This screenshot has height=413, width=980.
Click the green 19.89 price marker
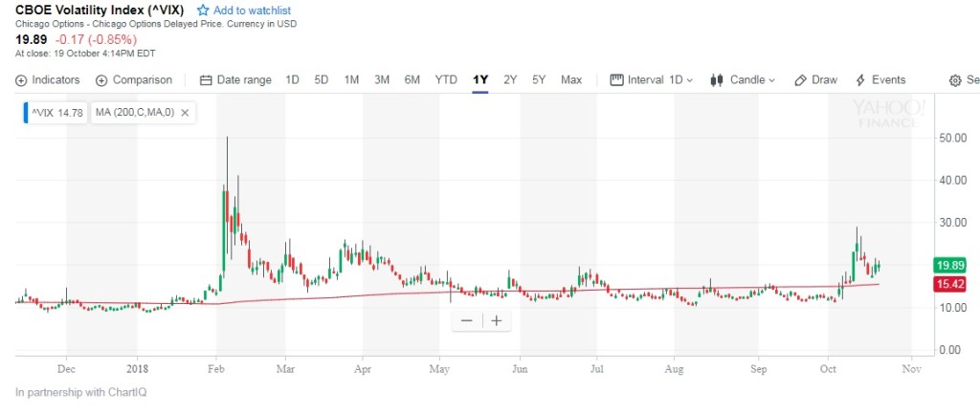tap(948, 265)
